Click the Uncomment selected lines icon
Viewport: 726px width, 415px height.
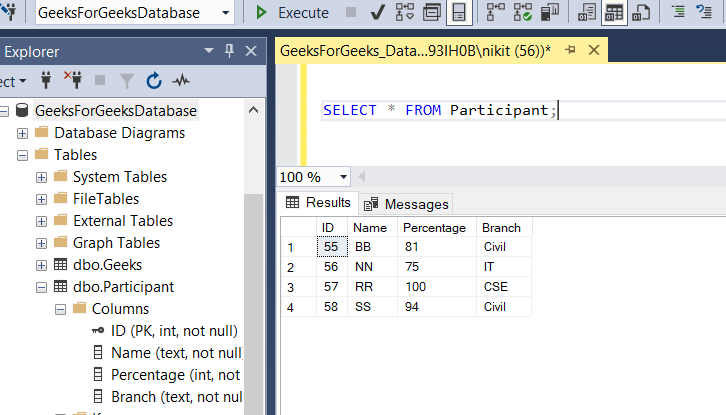click(705, 12)
